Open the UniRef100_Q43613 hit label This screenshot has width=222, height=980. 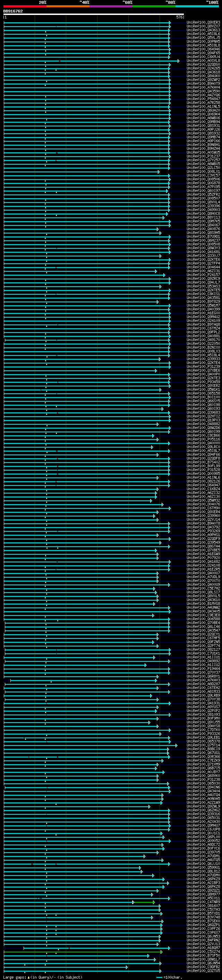203,30
